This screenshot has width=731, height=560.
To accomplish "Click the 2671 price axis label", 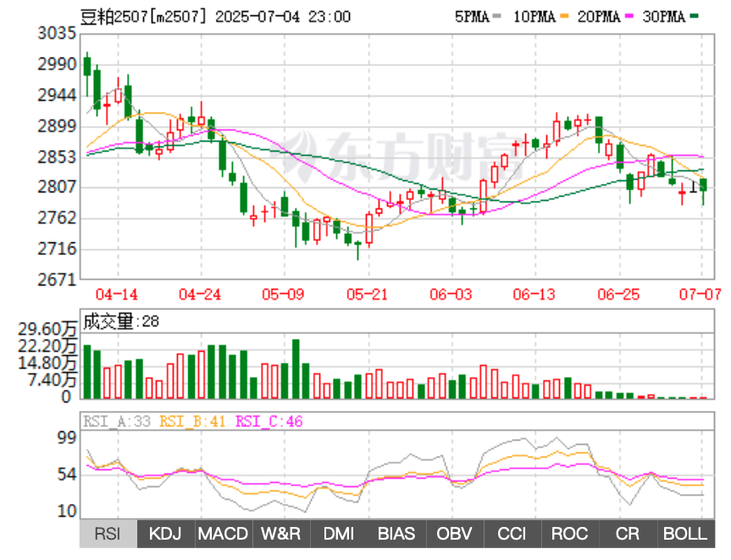I will point(57,280).
